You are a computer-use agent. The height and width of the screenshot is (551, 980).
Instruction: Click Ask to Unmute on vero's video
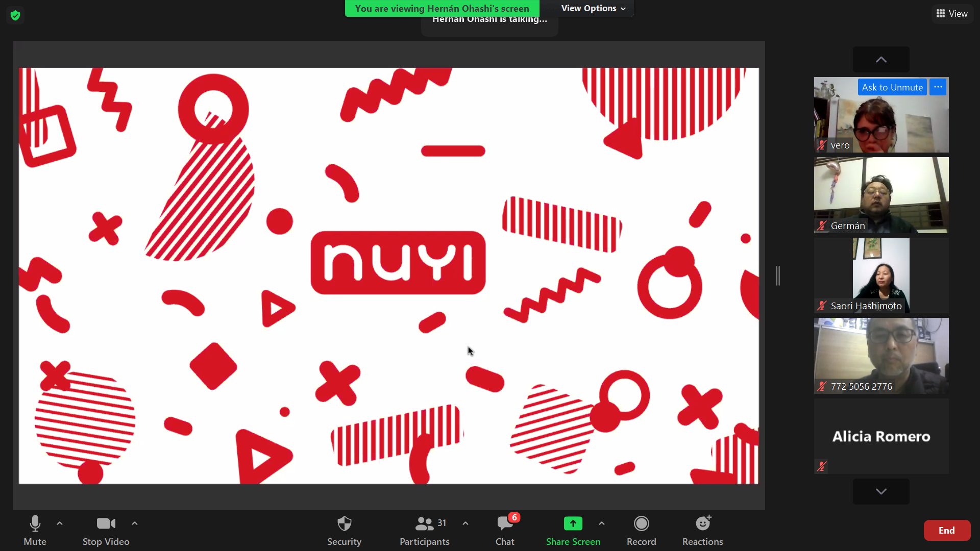[892, 87]
